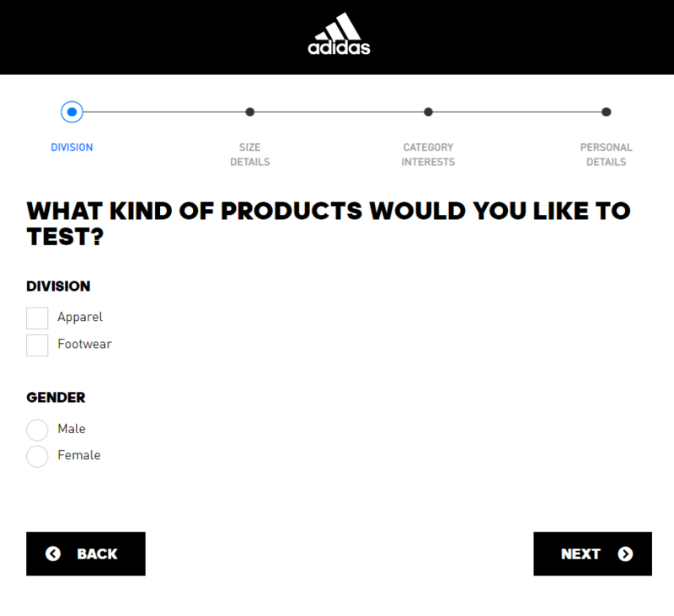Click the adidas logo
This screenshot has width=674, height=616.
pyautogui.click(x=338, y=35)
